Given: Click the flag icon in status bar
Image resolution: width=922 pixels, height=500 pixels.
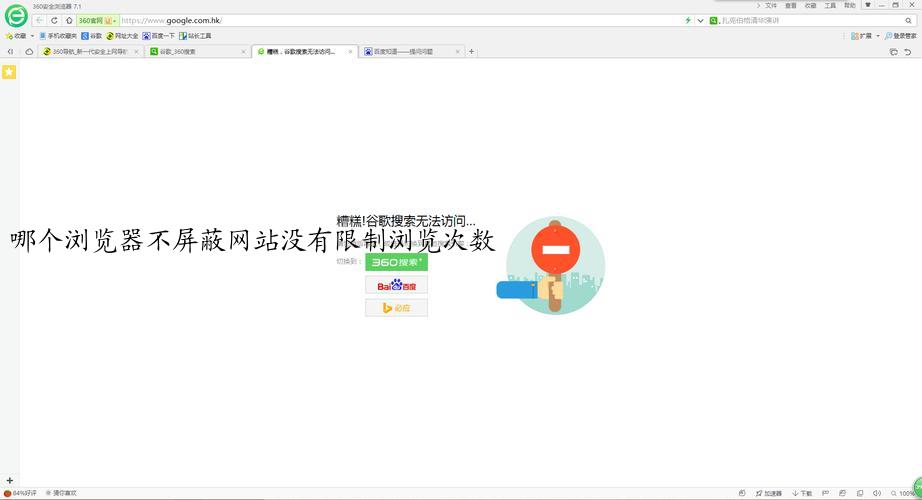Looking at the screenshot, I should click(x=825, y=494).
